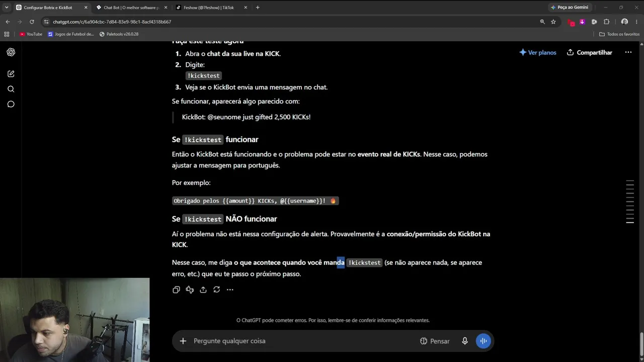The height and width of the screenshot is (362, 644).
Task: Click the 'Por exemplo:' text
Action: (x=191, y=183)
